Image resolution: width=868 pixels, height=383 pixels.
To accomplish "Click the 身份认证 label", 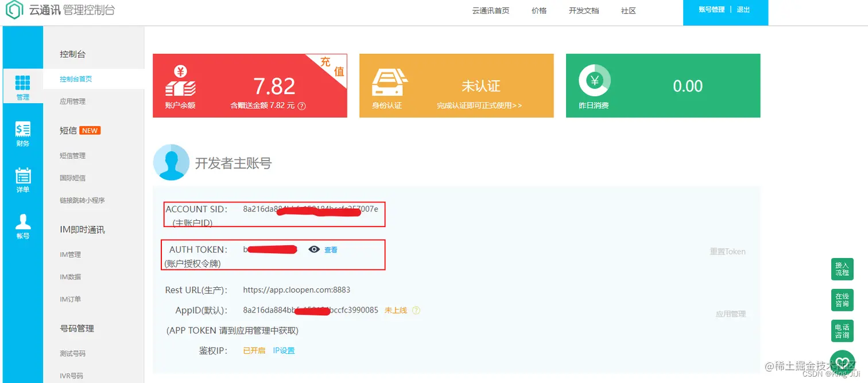I will (387, 105).
